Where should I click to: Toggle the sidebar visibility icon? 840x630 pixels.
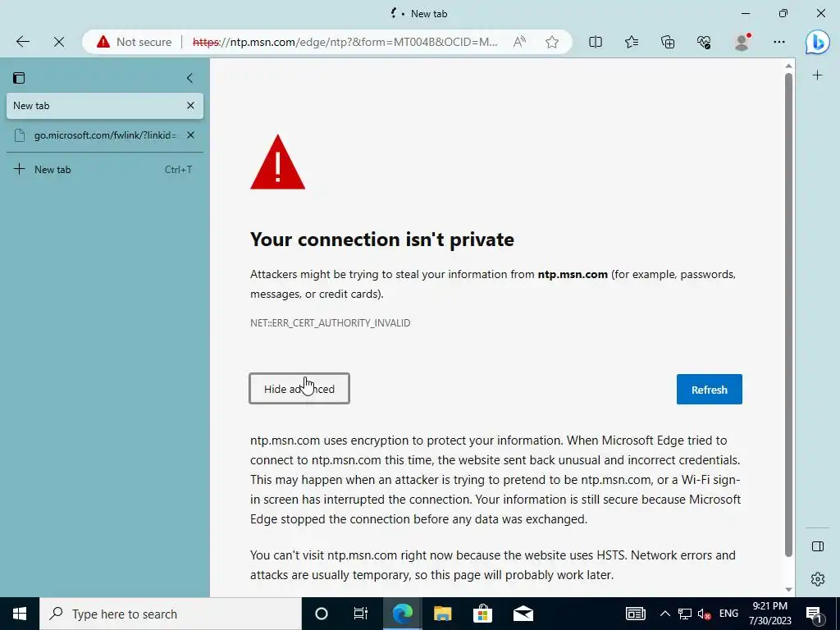pos(818,546)
